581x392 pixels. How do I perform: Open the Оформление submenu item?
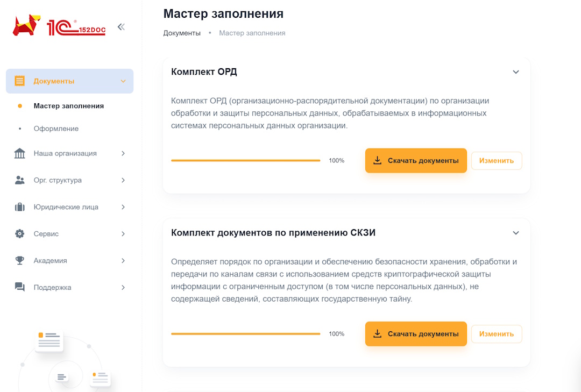tap(56, 129)
